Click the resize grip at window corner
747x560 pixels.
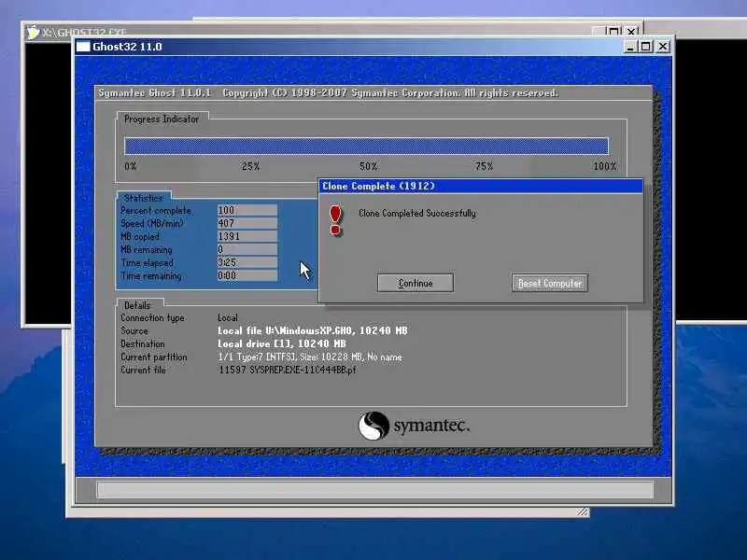[582, 511]
